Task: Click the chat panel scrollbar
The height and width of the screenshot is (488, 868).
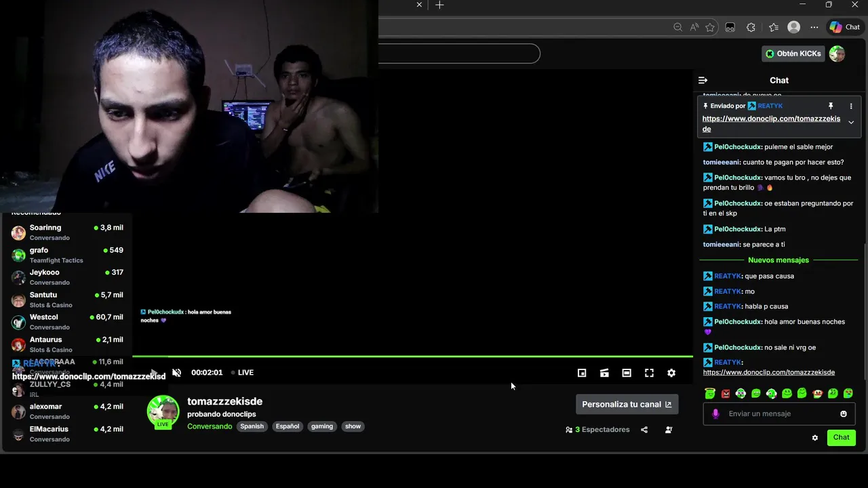Action: 865,312
